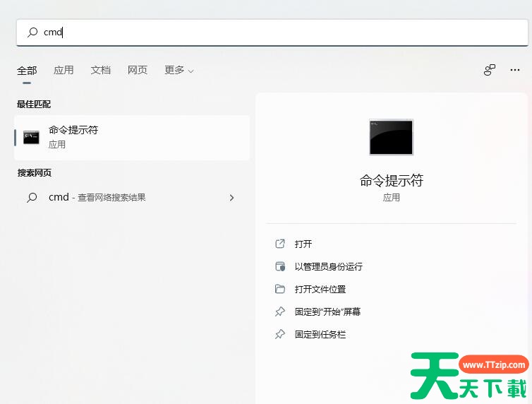Switch to the 应用 tab
532x404 pixels.
(x=64, y=70)
